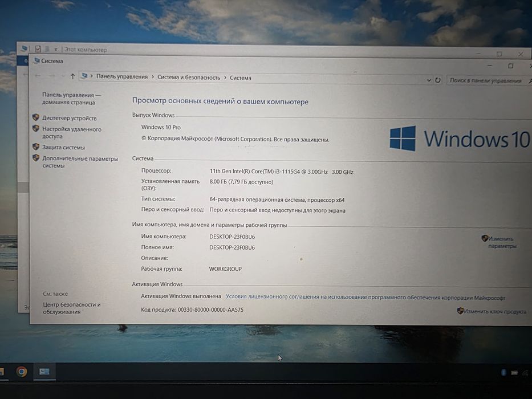Open Настройка удаленного доступа link
This screenshot has height=399, width=532.
(x=72, y=133)
